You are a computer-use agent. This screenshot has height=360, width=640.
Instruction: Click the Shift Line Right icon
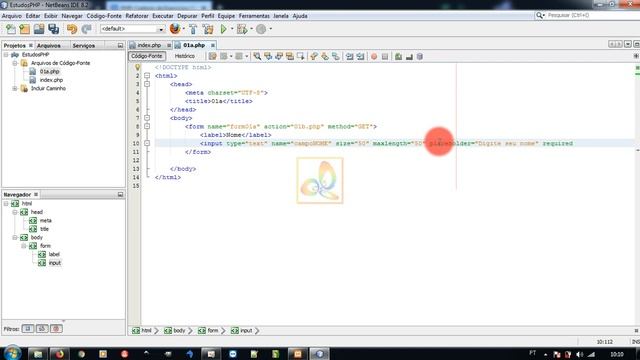pos(360,56)
